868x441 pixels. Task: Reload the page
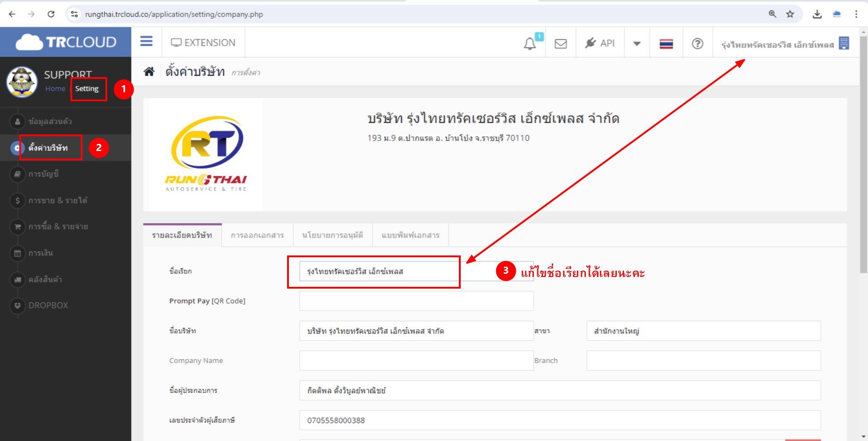pyautogui.click(x=51, y=14)
